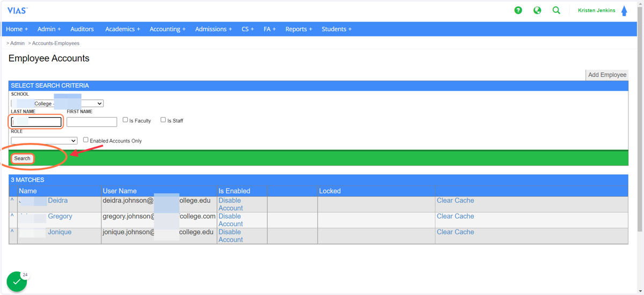Open the Auditors menu item
The width and height of the screenshot is (644, 295).
pos(82,29)
